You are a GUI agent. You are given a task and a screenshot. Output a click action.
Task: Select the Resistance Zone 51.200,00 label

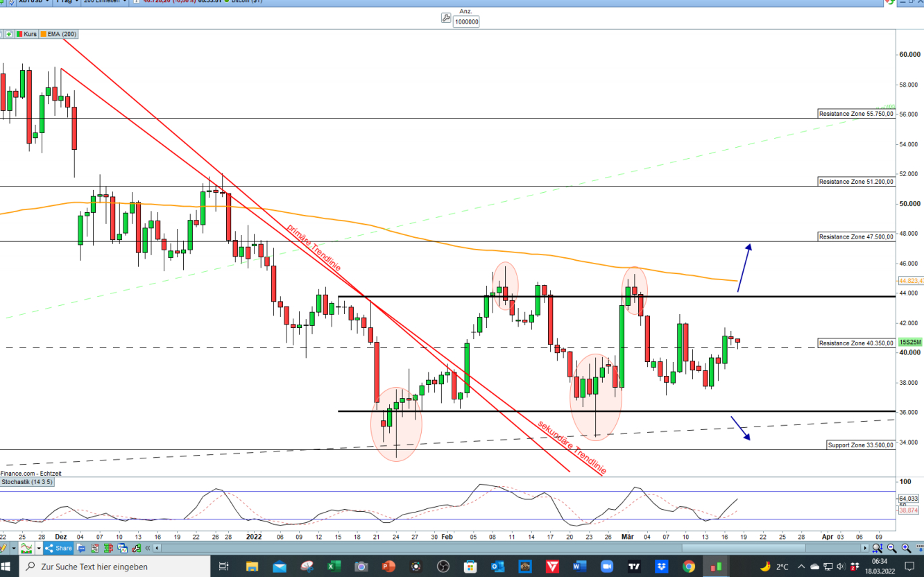[x=856, y=182]
